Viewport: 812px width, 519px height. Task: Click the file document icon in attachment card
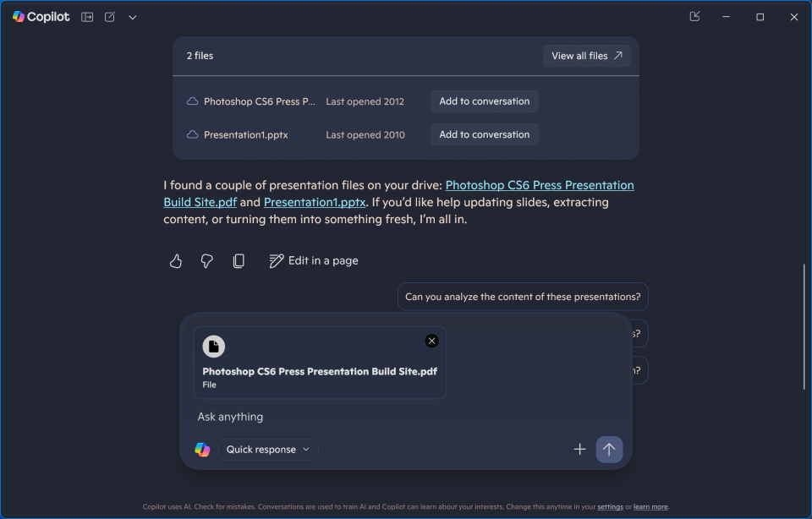[213, 347]
